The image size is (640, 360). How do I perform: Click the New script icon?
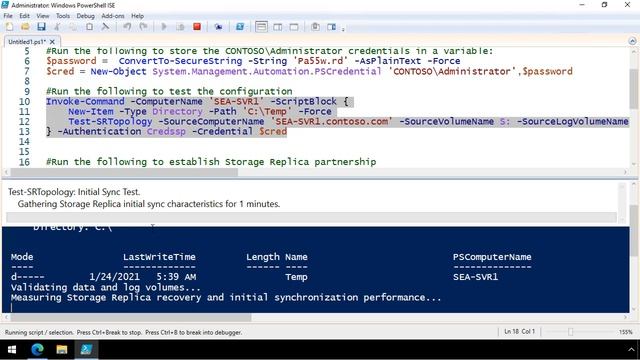(9, 27)
